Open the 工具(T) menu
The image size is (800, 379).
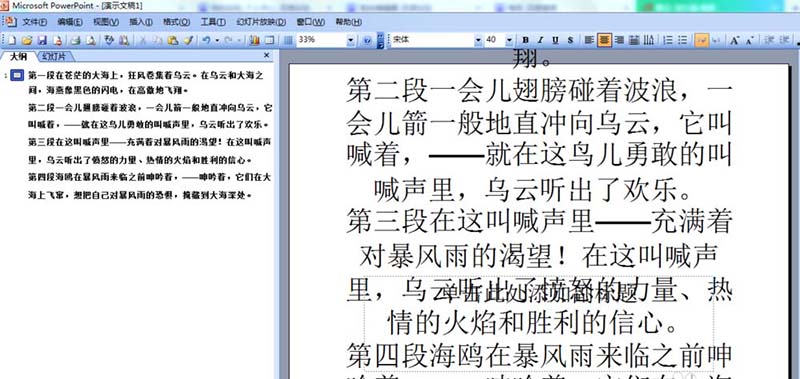point(213,22)
